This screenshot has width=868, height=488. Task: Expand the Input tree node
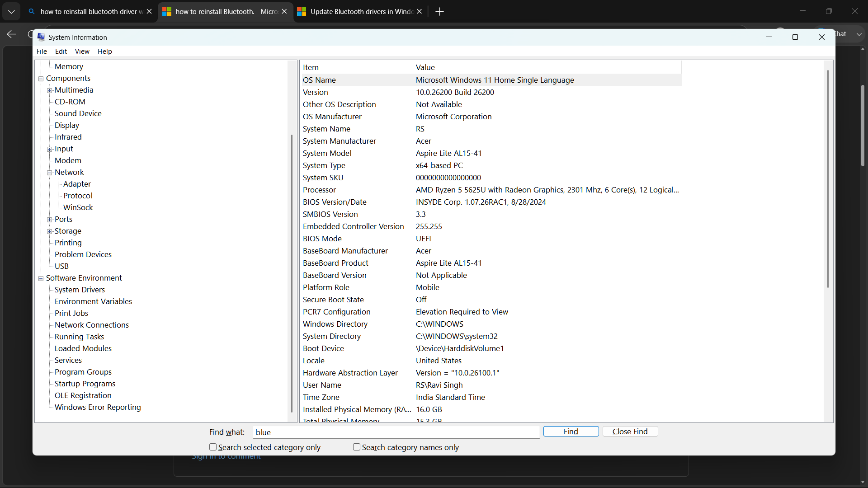pos(50,149)
